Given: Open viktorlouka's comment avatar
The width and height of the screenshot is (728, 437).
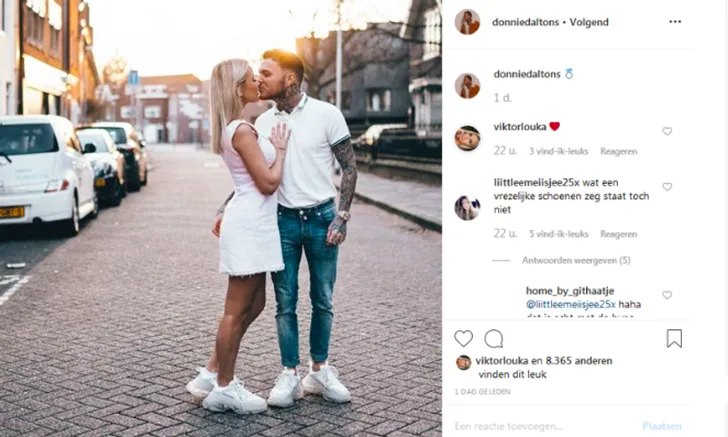Looking at the screenshot, I should (x=467, y=138).
